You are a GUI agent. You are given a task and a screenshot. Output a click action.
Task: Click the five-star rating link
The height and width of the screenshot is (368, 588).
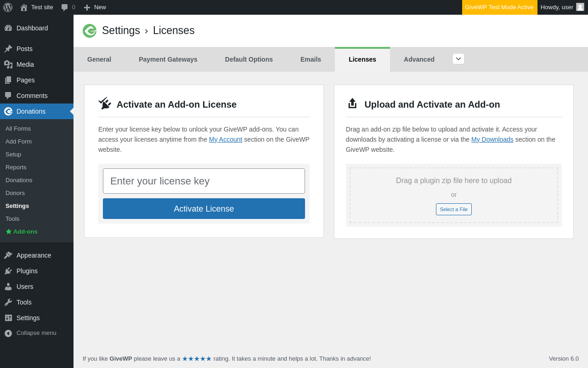click(197, 359)
